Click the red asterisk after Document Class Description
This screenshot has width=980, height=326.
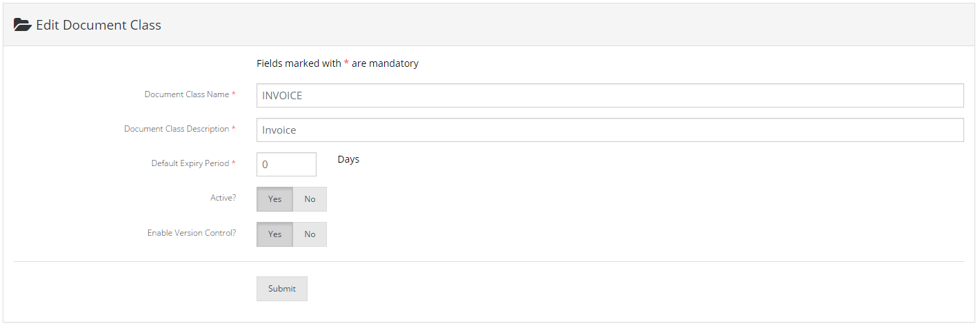click(233, 128)
